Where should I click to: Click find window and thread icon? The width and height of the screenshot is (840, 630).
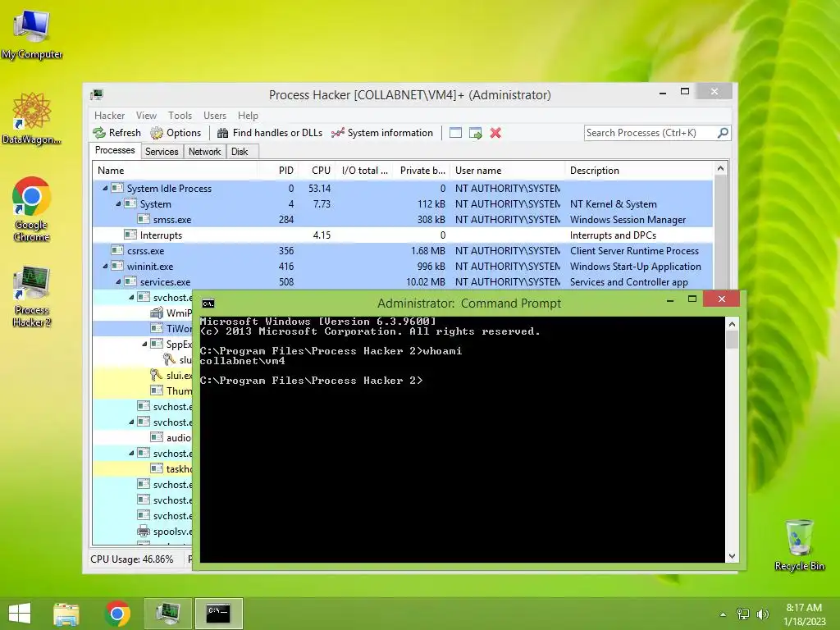(475, 133)
